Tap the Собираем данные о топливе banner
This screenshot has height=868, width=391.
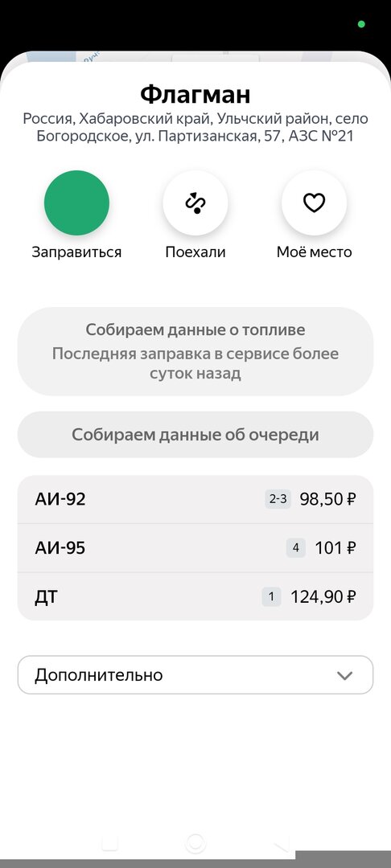click(195, 351)
